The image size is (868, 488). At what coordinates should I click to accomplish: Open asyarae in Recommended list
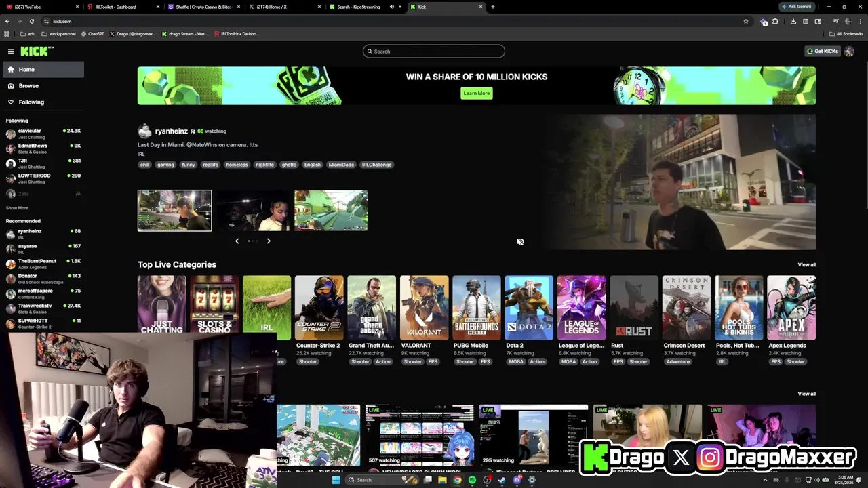coord(43,249)
